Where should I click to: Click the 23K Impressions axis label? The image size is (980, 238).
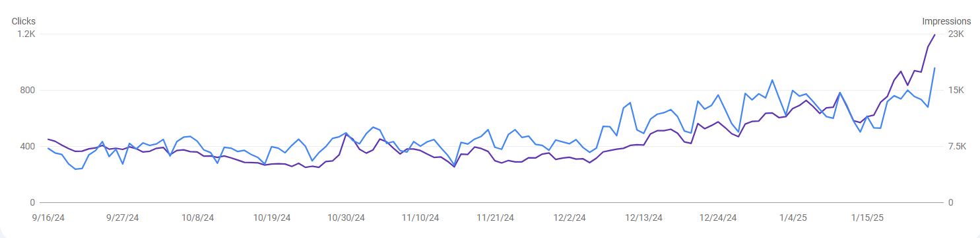(956, 34)
